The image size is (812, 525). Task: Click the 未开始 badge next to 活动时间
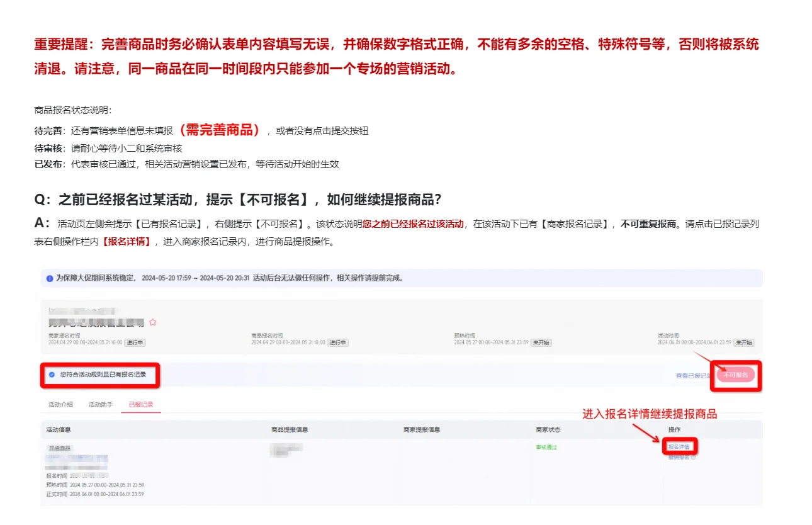coord(745,344)
